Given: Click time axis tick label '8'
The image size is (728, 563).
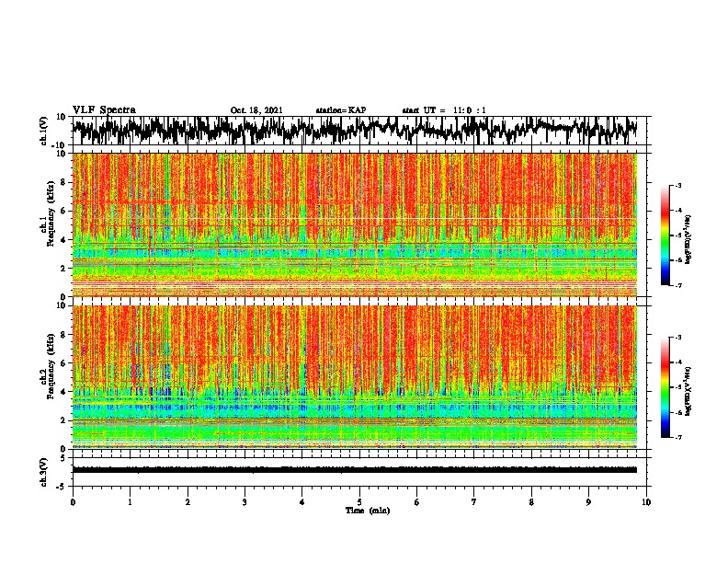Looking at the screenshot, I should coord(531,502).
